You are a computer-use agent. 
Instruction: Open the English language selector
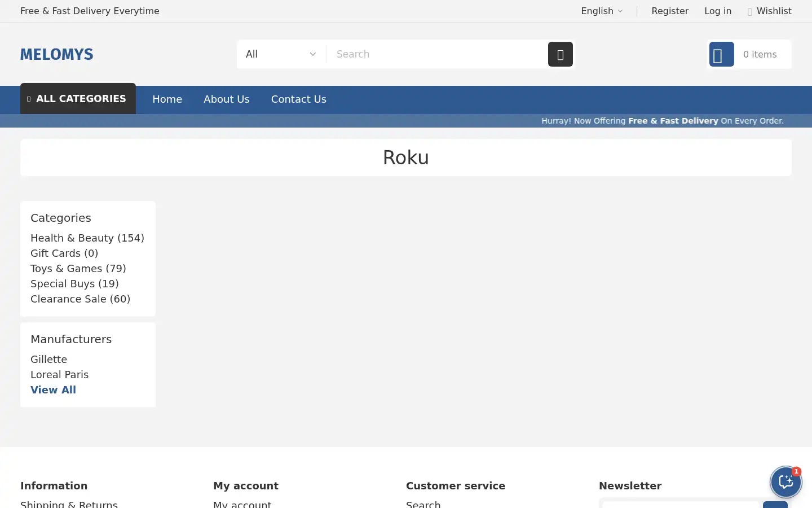click(x=602, y=11)
